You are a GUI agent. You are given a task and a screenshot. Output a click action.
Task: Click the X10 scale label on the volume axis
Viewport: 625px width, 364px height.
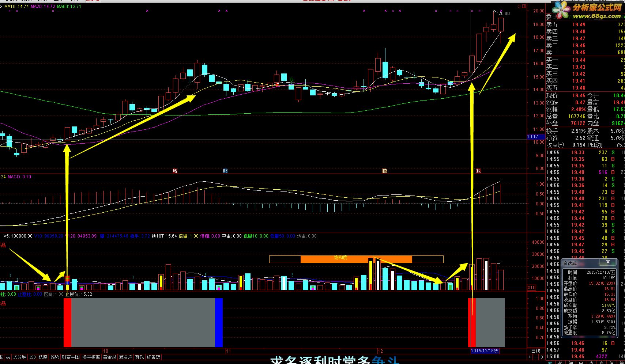coord(531,288)
